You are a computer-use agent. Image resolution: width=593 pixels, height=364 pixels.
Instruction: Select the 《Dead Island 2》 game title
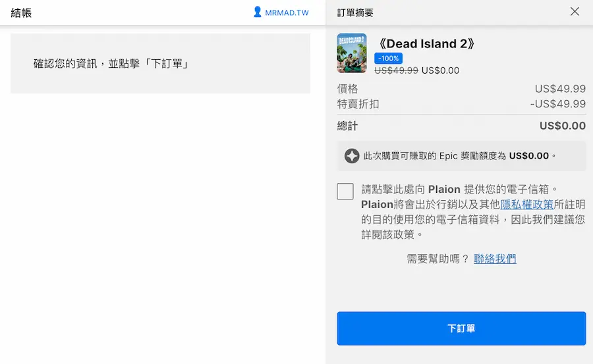point(424,43)
